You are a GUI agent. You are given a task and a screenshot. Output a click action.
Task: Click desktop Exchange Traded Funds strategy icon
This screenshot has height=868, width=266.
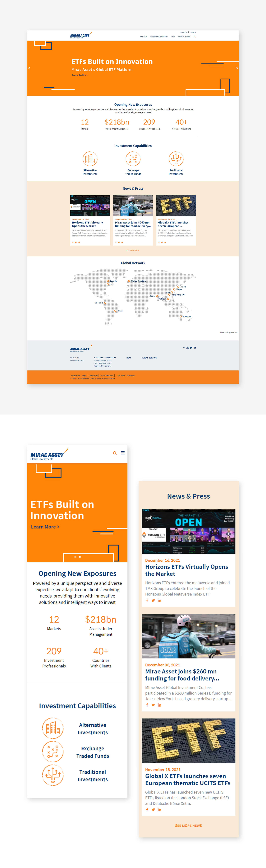[x=133, y=159]
